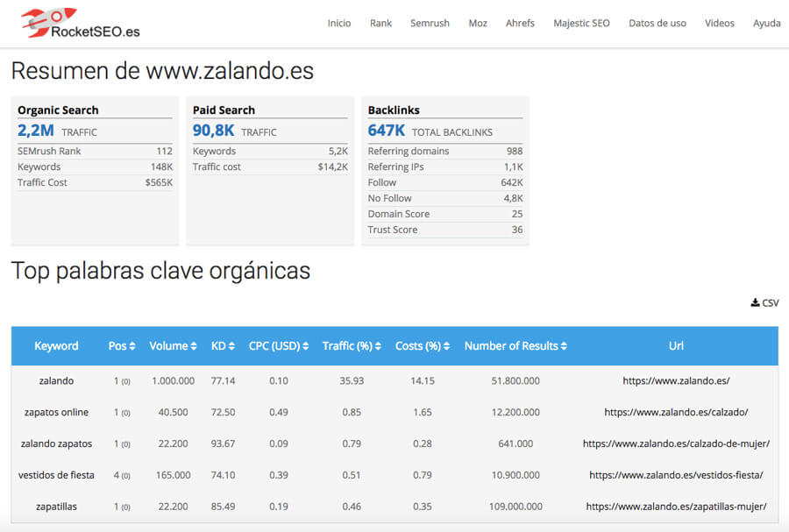This screenshot has width=789, height=532.
Task: Click the Traffic Cost value $565K
Action: 159,182
